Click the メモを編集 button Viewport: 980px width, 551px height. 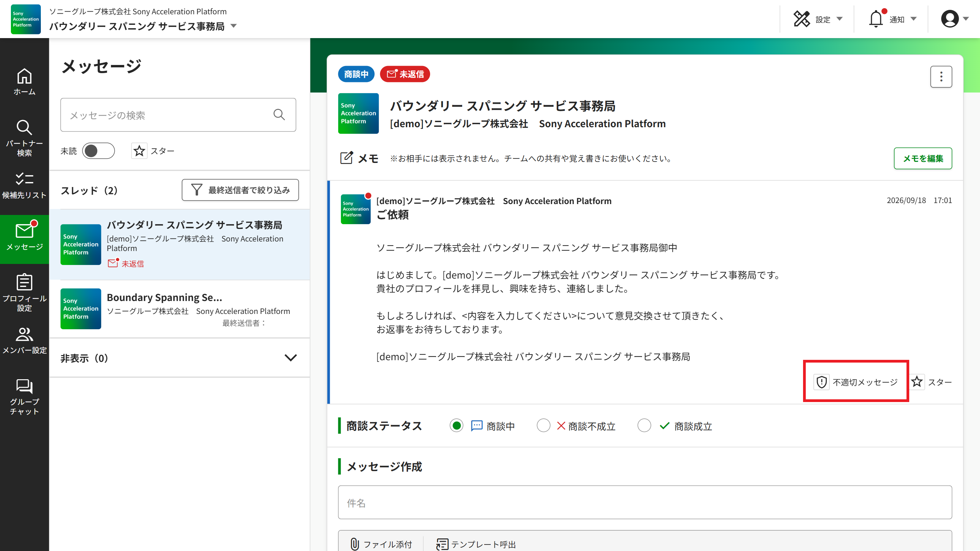(x=923, y=158)
